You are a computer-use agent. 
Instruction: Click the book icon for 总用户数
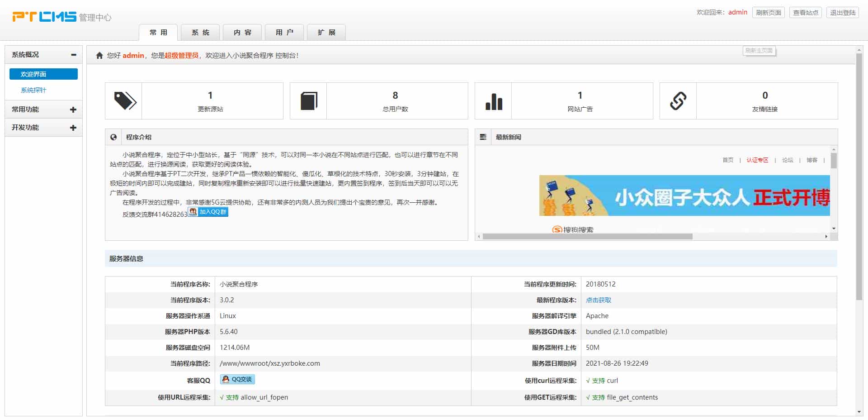[x=309, y=101]
